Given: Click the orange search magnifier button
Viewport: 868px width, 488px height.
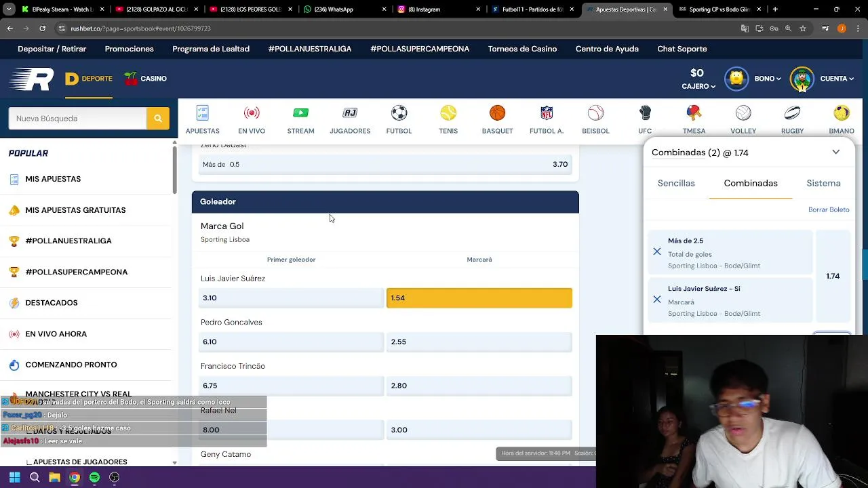Looking at the screenshot, I should point(158,119).
